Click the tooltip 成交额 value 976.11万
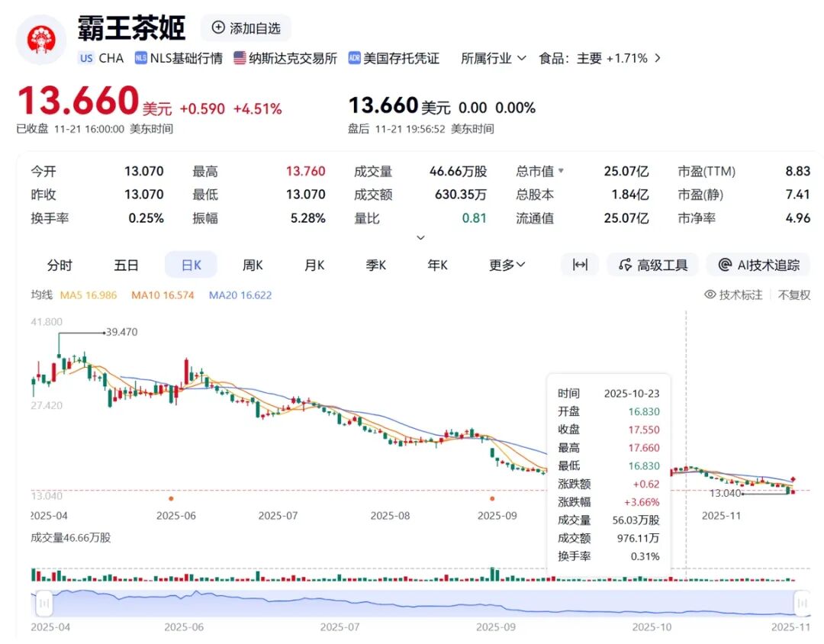 [x=638, y=538]
